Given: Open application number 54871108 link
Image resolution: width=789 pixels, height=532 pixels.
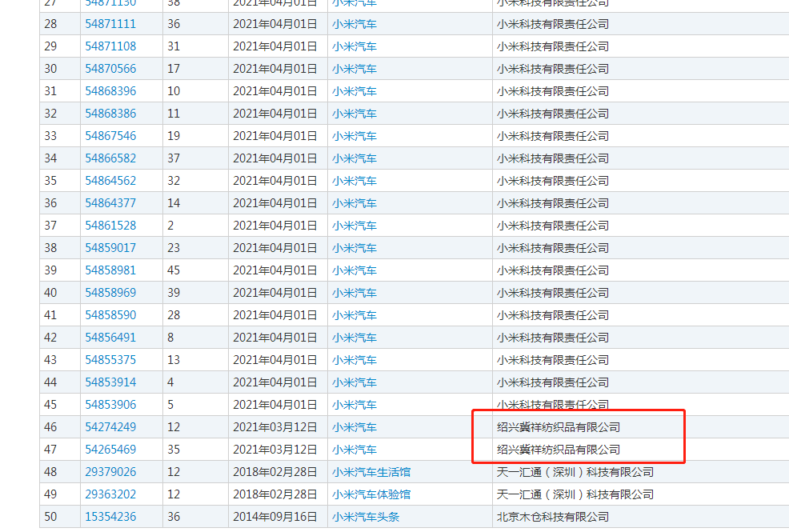Looking at the screenshot, I should click(x=110, y=46).
